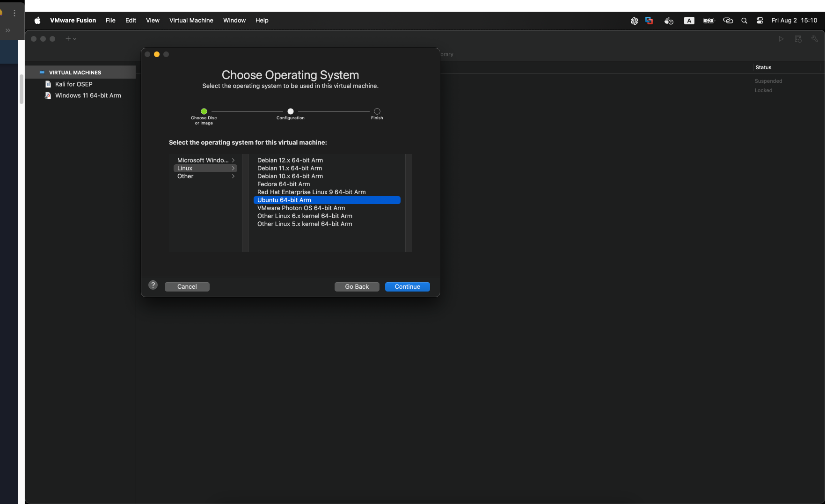The width and height of the screenshot is (825, 504).
Task: Click the Start Up play icon in the toolbar
Action: point(781,39)
